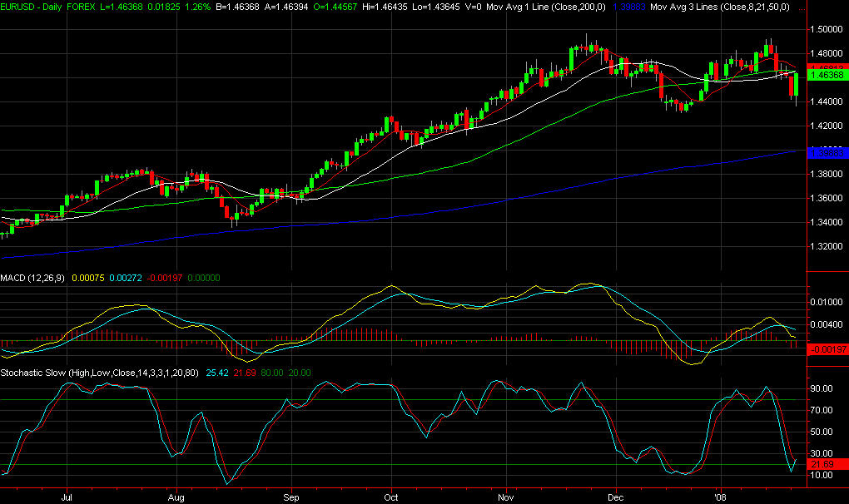Click the 0.01825 net change value

(162, 7)
